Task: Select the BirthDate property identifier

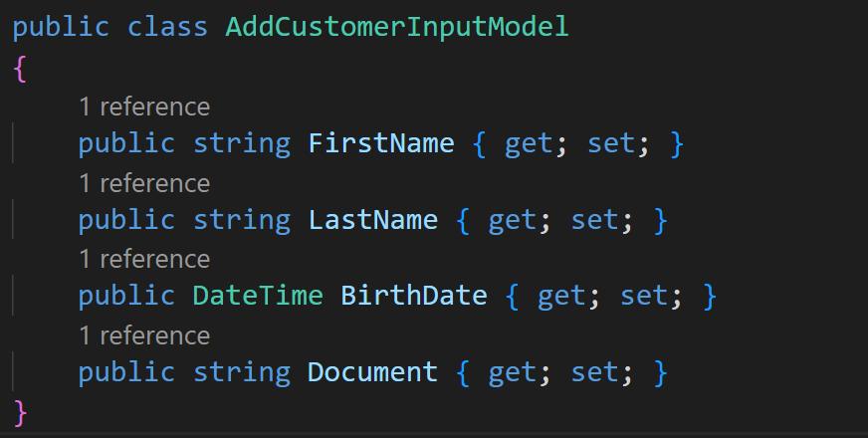Action: [x=414, y=295]
